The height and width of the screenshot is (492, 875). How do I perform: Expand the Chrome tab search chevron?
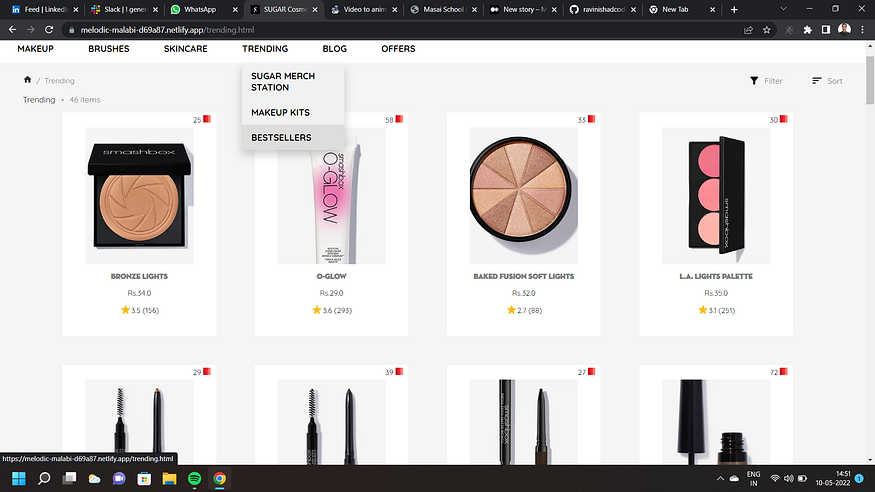[783, 9]
